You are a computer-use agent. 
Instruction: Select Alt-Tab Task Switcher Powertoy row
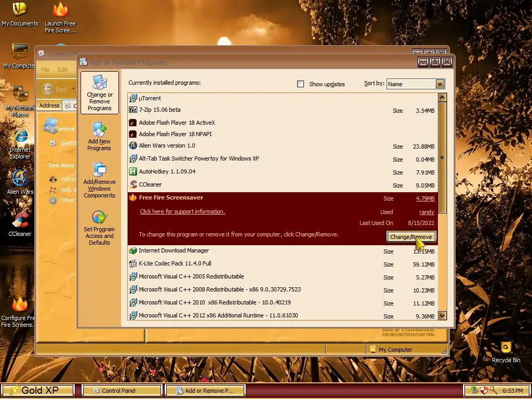283,159
